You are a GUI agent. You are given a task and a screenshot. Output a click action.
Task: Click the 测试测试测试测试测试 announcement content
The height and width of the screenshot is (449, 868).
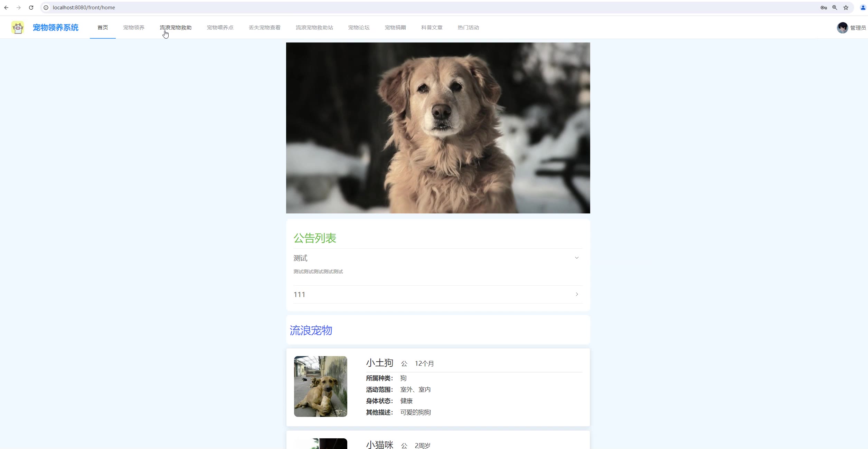pyautogui.click(x=318, y=271)
